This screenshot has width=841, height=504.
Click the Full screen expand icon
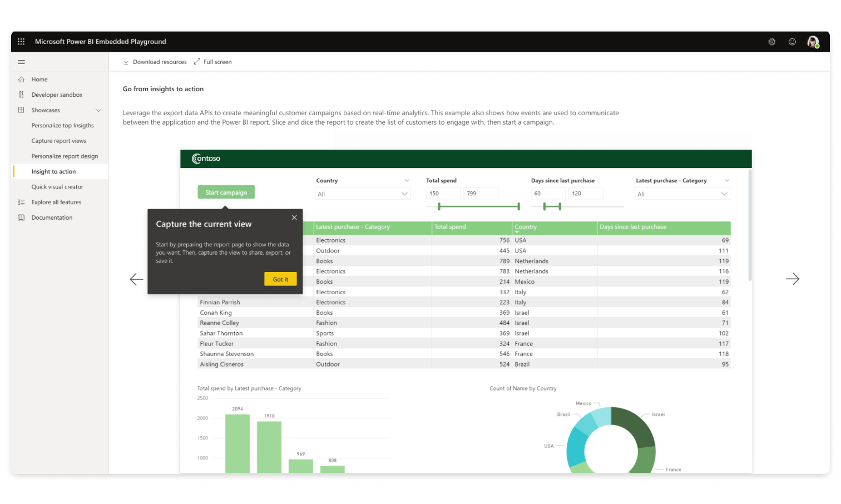[197, 62]
